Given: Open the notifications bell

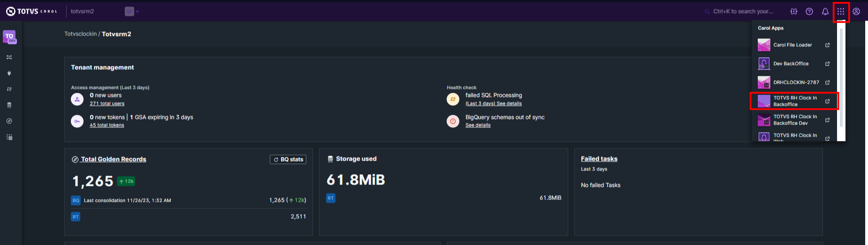Looking at the screenshot, I should click(825, 12).
